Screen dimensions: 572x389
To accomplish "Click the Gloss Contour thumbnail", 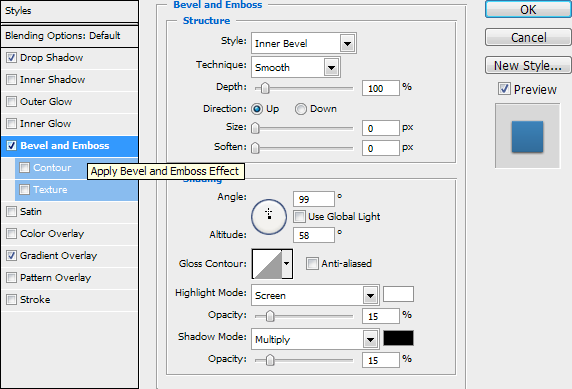I will pos(267,263).
